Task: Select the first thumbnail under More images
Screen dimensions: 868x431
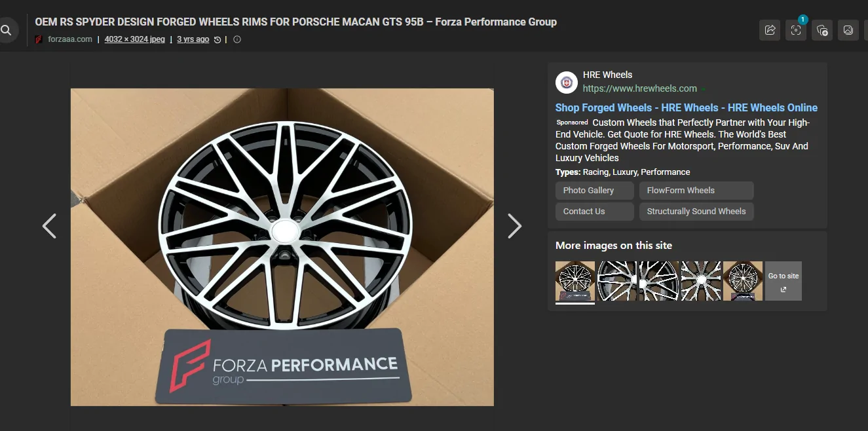Action: (575, 280)
